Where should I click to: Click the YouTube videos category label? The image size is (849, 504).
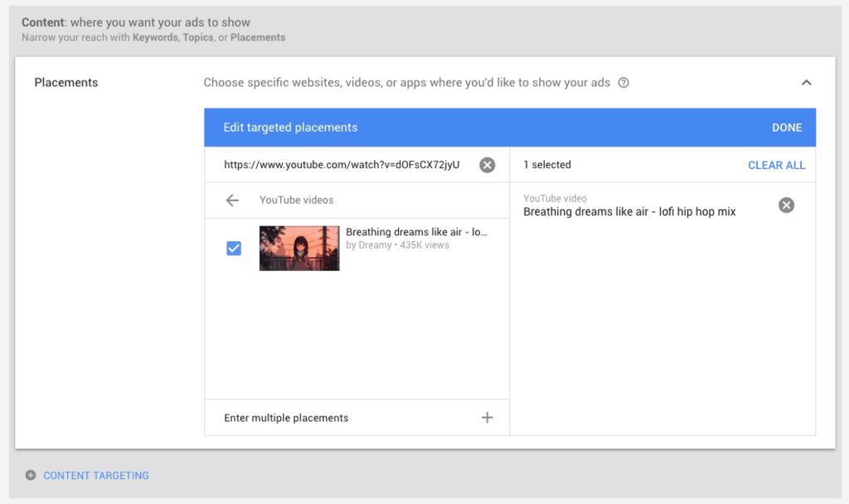(296, 200)
